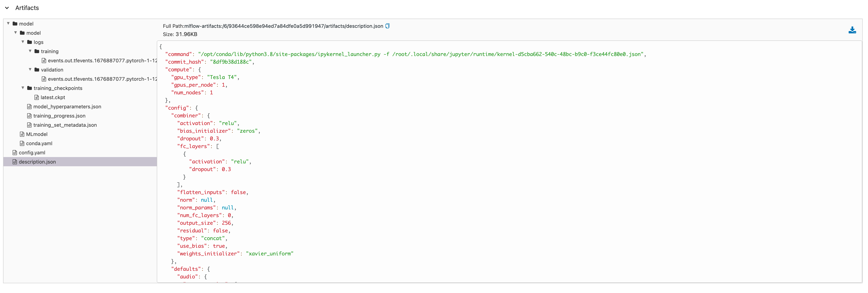
Task: Open conda.yaml in the tree
Action: (39, 143)
